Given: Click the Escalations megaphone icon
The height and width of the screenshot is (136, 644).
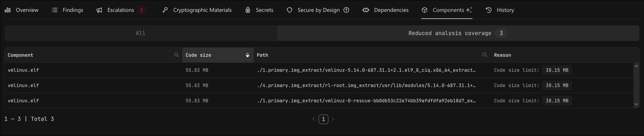Looking at the screenshot, I should coord(99,10).
